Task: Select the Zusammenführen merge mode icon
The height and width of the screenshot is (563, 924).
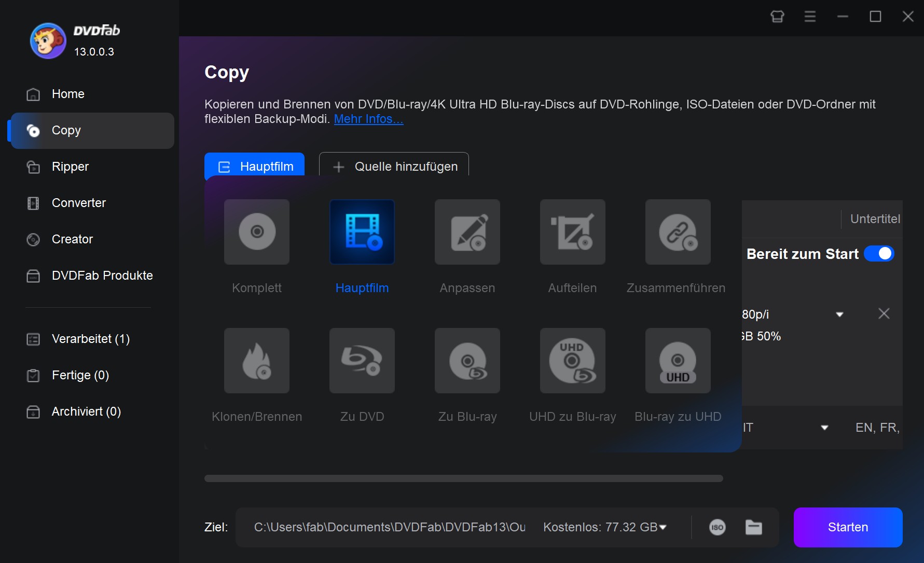Action: pyautogui.click(x=678, y=232)
